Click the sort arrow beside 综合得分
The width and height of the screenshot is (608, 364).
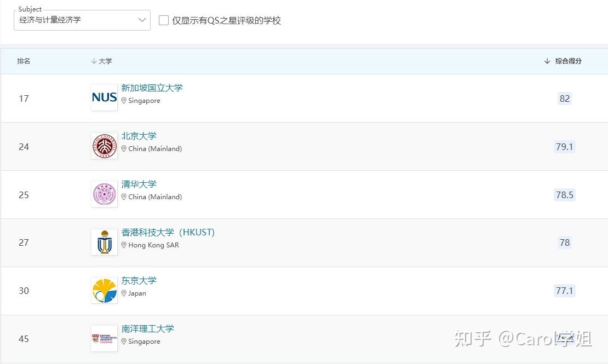tap(547, 61)
